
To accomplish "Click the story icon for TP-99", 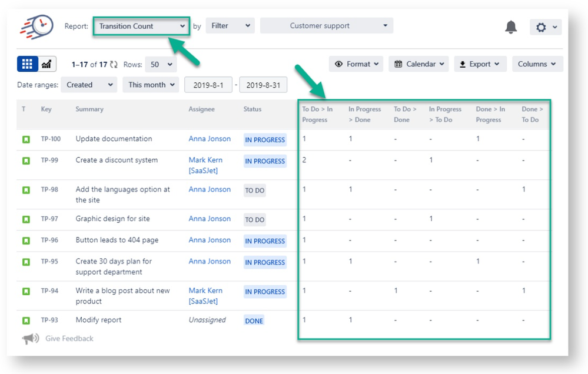I will 26,161.
